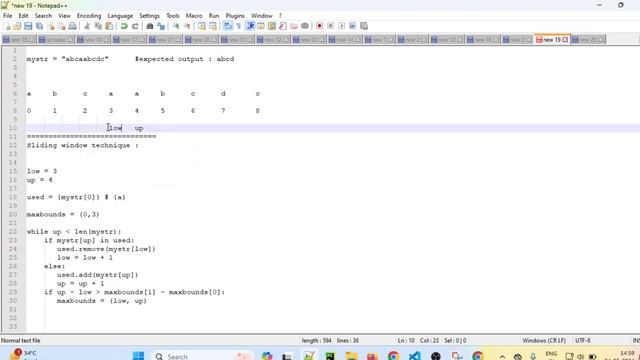The height and width of the screenshot is (360, 640).
Task: Open Visual Studio Code from taskbar
Action: tap(414, 356)
